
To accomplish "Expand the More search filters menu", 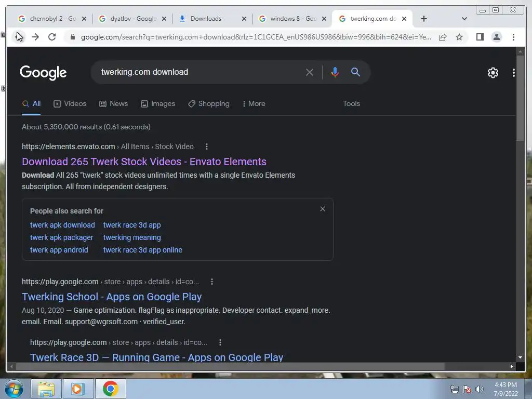I will point(254,104).
